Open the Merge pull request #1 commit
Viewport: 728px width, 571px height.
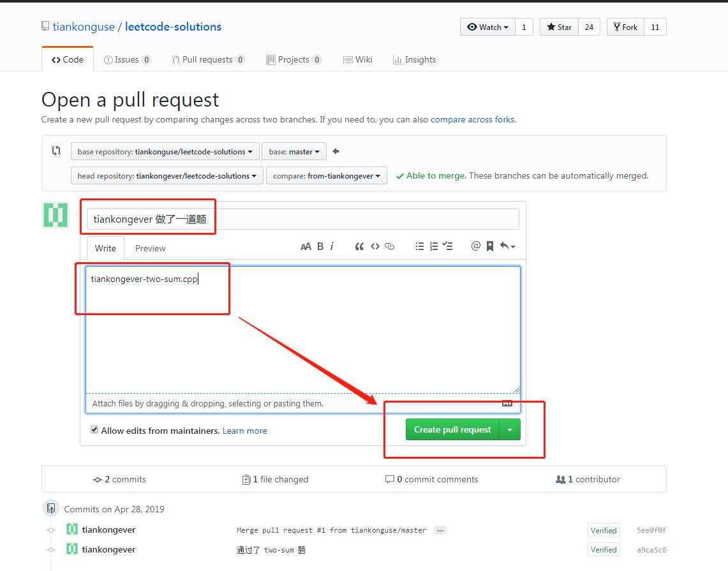click(x=332, y=530)
